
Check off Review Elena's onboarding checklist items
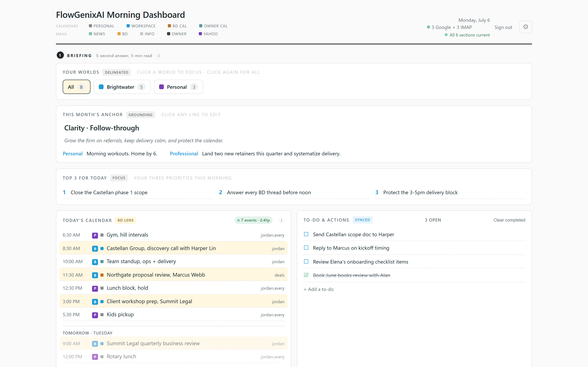(x=306, y=262)
